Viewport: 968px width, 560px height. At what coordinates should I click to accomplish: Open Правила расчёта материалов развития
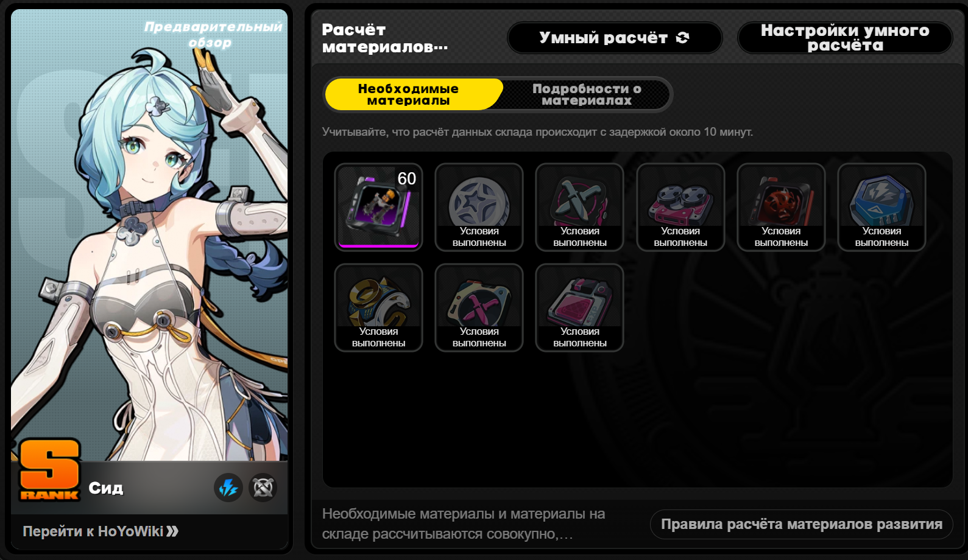tap(802, 524)
